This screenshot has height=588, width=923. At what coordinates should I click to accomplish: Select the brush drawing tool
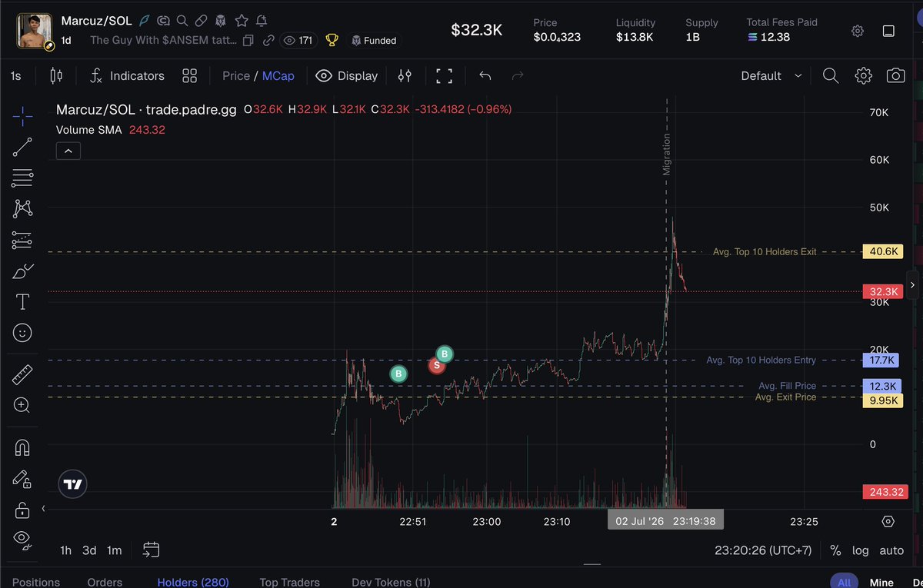click(x=22, y=271)
